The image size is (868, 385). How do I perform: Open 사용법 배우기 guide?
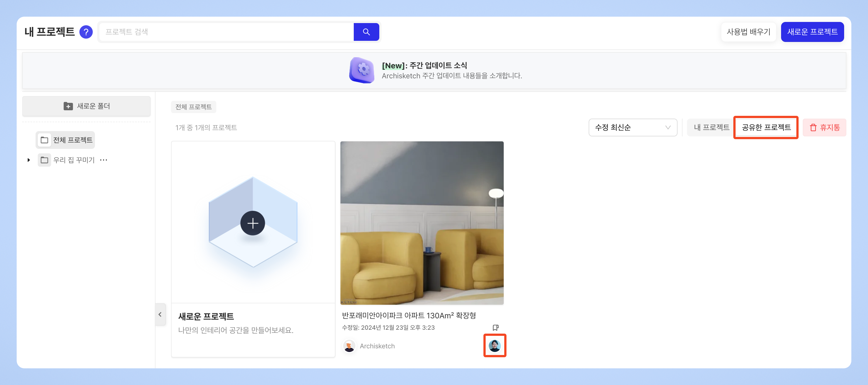[x=748, y=32]
